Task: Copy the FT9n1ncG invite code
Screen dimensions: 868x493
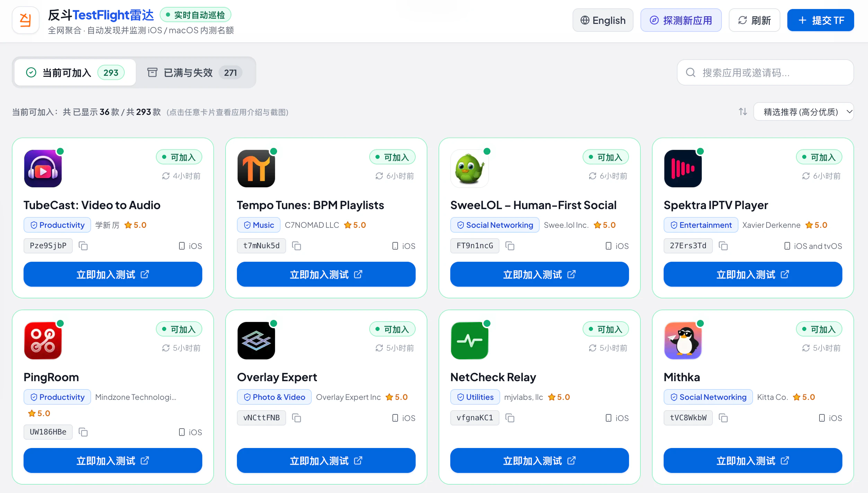Action: (510, 246)
